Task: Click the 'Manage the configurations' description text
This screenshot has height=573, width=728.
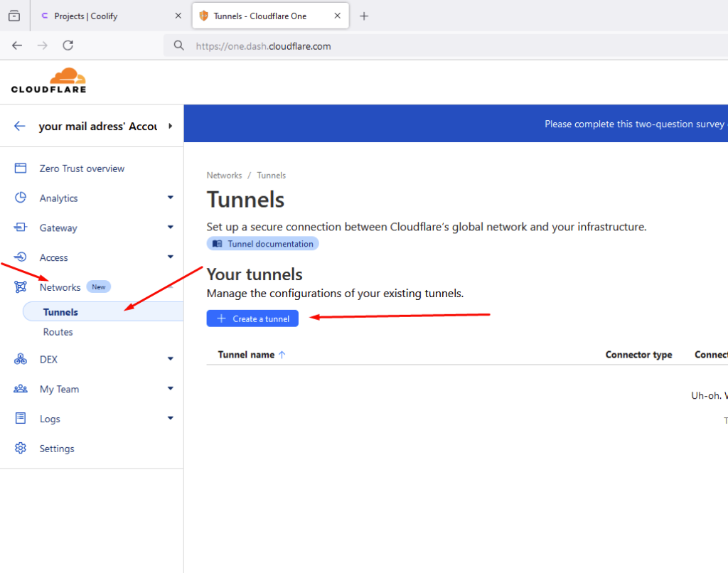Action: (x=335, y=294)
